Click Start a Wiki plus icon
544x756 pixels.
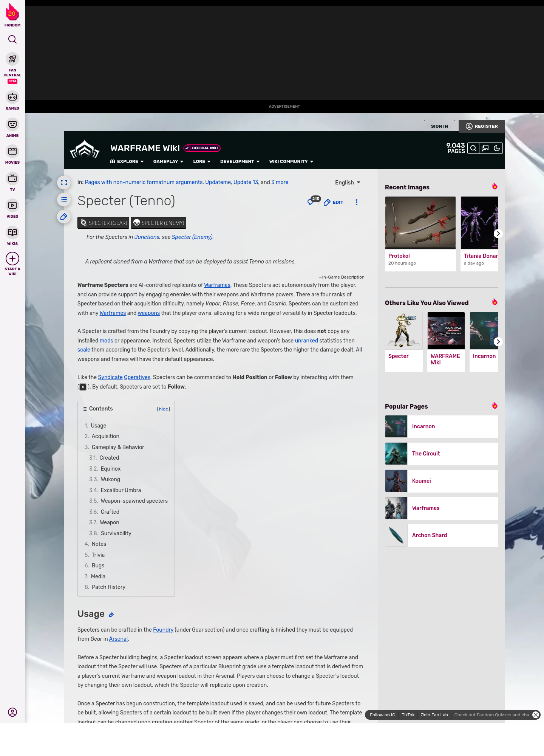12,259
